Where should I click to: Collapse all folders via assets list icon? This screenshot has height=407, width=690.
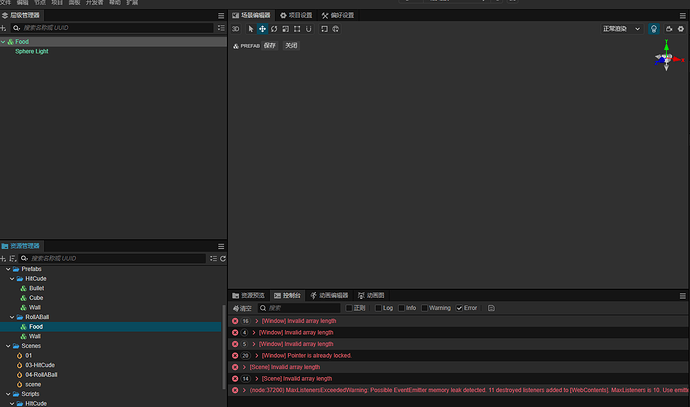(x=213, y=259)
